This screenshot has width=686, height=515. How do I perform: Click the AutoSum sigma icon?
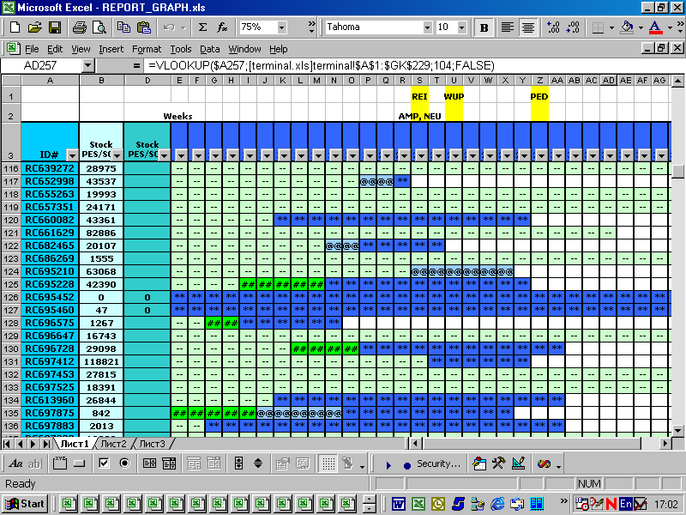tap(203, 28)
